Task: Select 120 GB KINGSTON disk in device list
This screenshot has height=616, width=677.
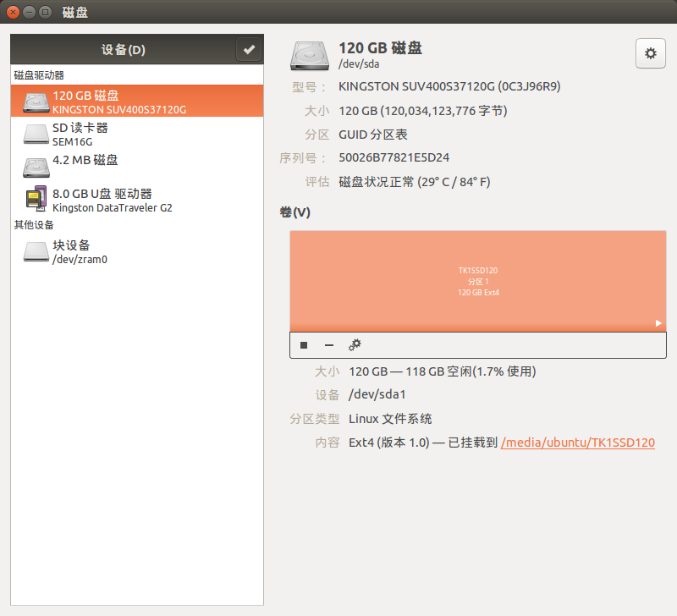Action: click(137, 101)
